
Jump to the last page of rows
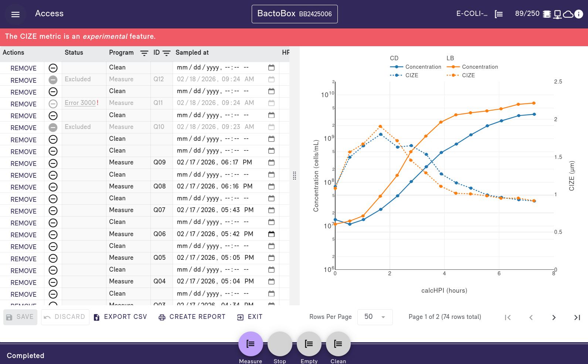point(577,317)
